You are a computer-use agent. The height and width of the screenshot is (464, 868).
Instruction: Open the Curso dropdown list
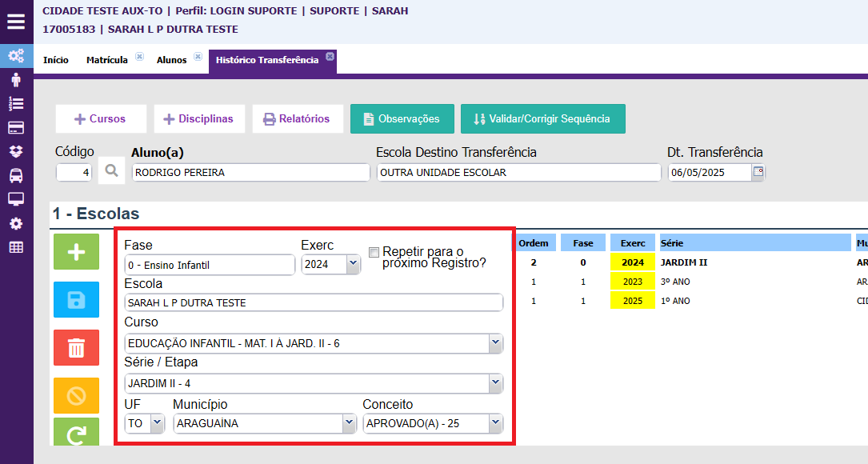click(x=495, y=343)
